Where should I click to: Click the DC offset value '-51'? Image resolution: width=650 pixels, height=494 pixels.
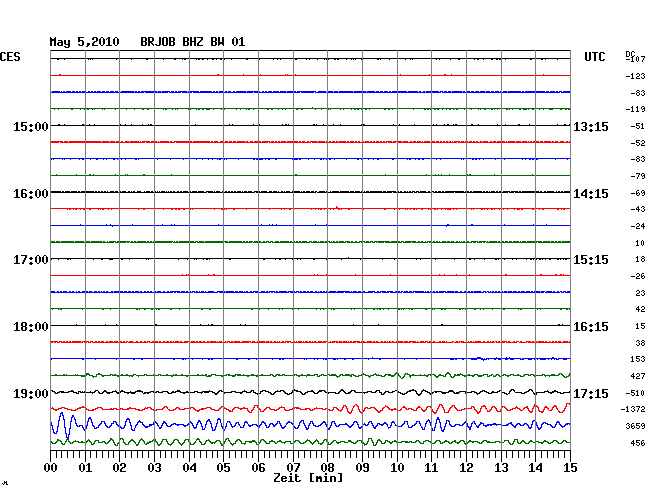point(638,126)
